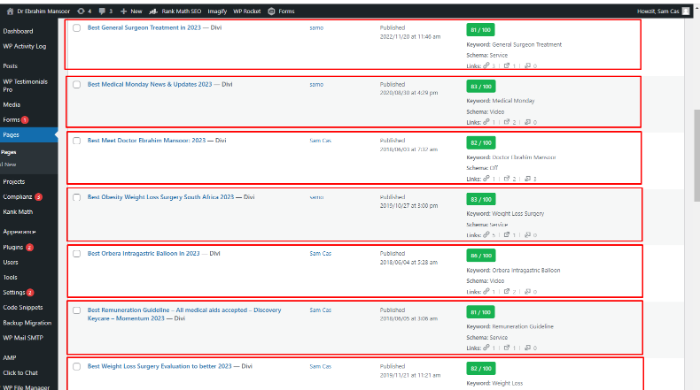Click the plus New icon in admin bar
700x390 pixels.
[x=124, y=11]
